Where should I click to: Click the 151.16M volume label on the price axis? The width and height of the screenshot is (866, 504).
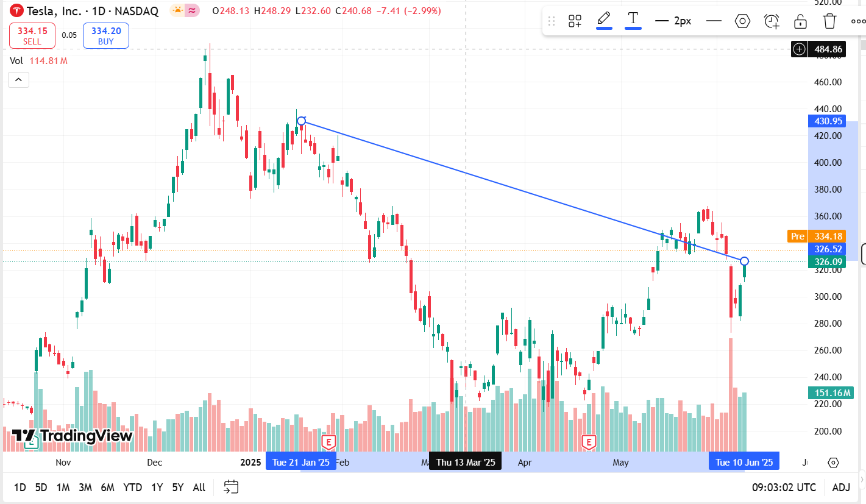pos(830,393)
